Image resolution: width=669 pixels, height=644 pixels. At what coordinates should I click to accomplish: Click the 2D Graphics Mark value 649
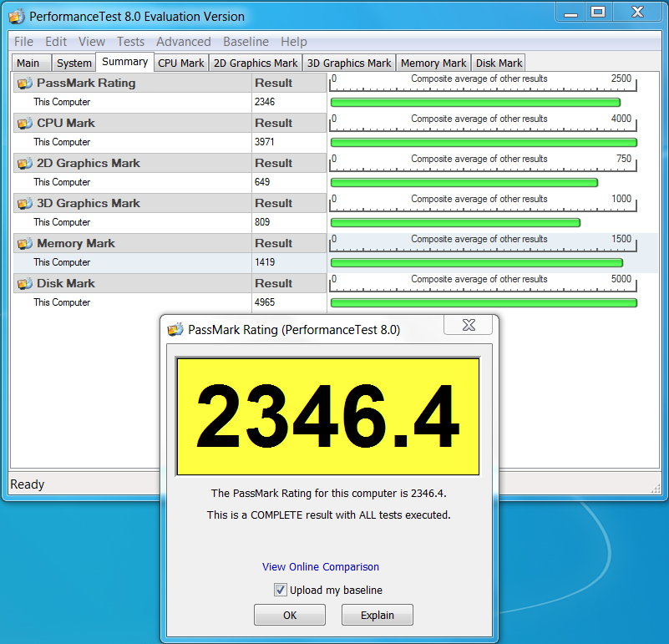pyautogui.click(x=262, y=182)
